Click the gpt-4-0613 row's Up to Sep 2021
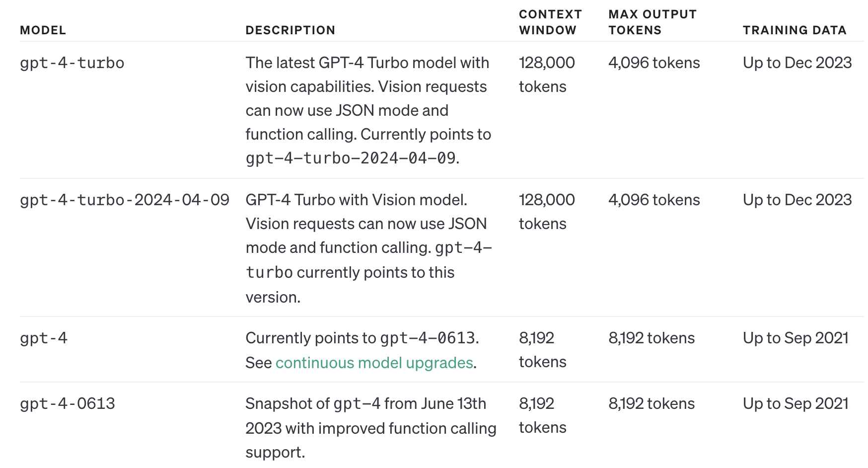This screenshot has width=868, height=468. [795, 404]
